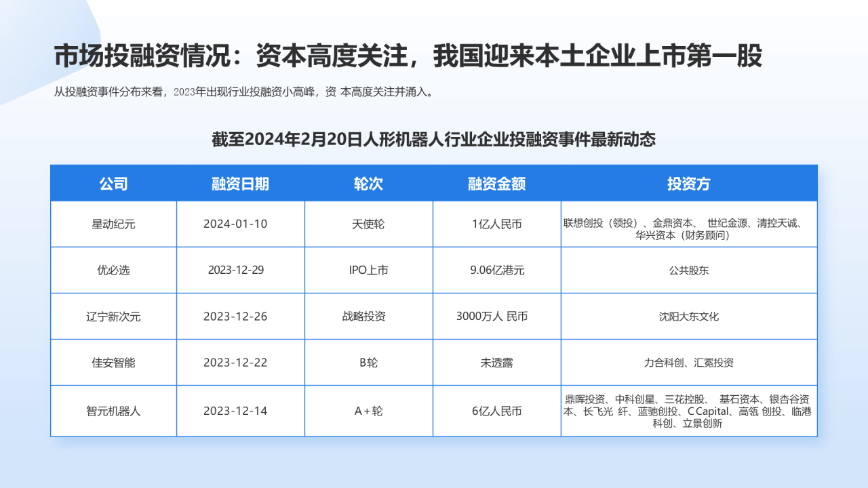Click the 9.06亿港元 amount cell
The width and height of the screenshot is (868, 488).
(x=497, y=270)
